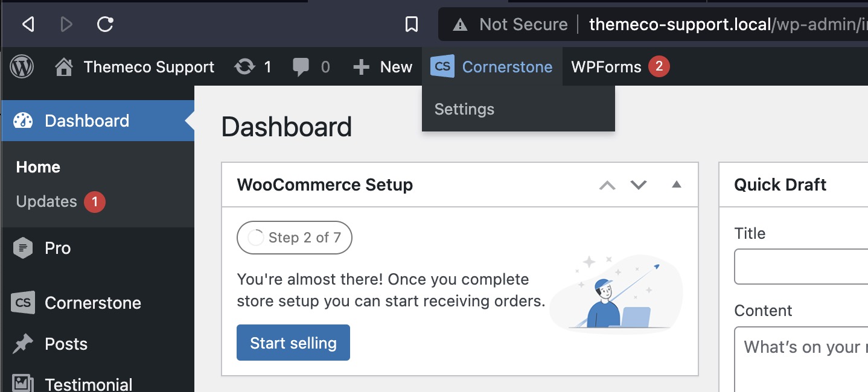Open the updates sync icon in admin bar
Screen dimensions: 868x392
(244, 67)
